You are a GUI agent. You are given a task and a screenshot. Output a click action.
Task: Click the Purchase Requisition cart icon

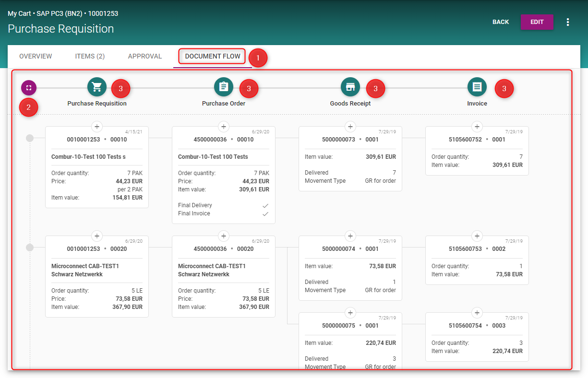tap(97, 87)
